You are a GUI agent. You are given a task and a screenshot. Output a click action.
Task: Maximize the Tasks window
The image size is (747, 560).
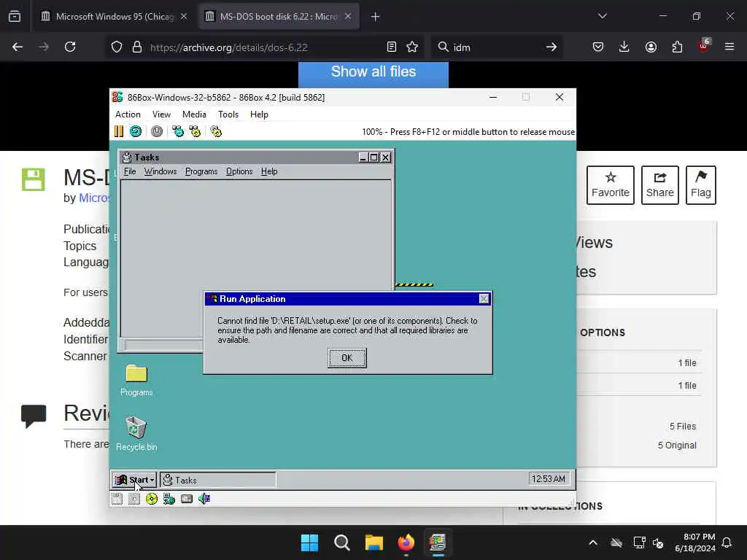point(374,157)
